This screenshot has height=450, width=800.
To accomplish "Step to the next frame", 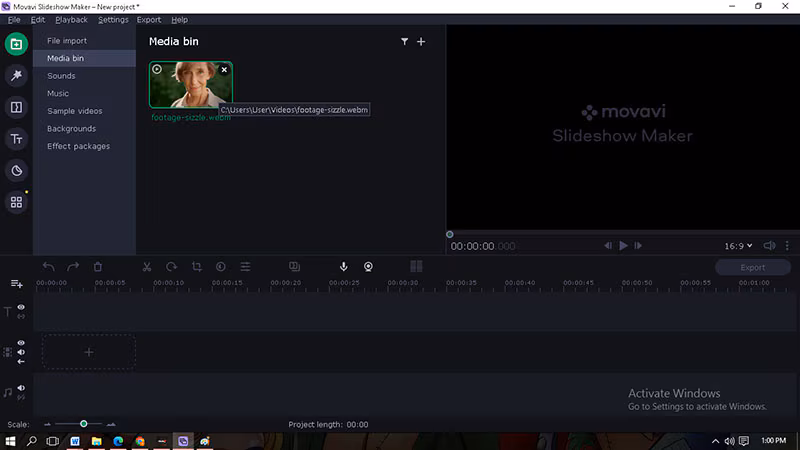I will coord(638,246).
